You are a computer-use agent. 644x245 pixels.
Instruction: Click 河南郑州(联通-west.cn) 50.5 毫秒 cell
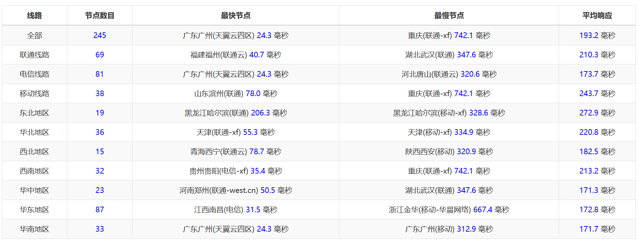236,190
